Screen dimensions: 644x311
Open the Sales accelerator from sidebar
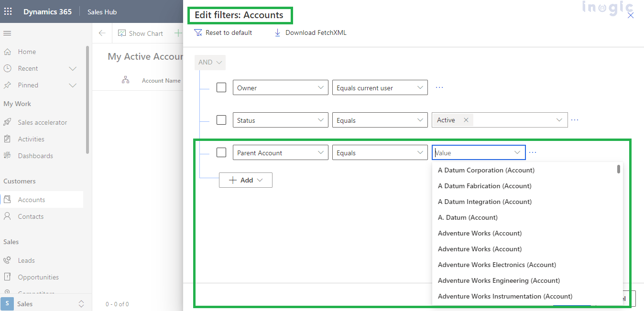coord(42,122)
